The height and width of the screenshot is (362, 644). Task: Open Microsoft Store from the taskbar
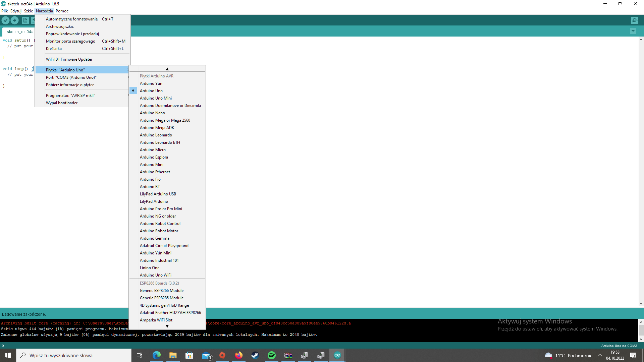[x=190, y=355]
